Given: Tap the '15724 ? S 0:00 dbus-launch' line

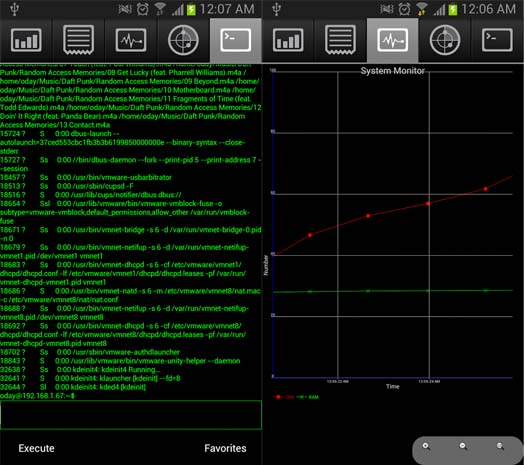Looking at the screenshot, I should tap(60, 134).
